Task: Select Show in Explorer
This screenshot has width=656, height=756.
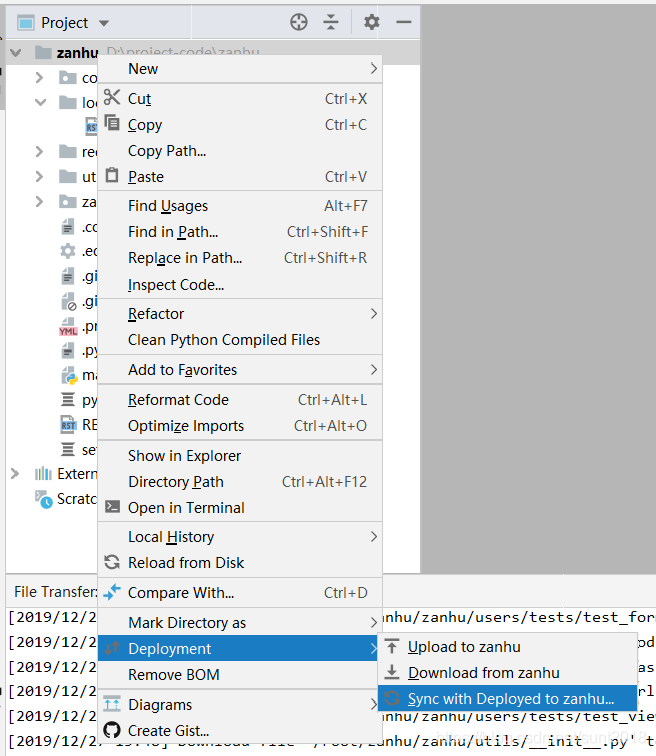Action: click(x=240, y=456)
